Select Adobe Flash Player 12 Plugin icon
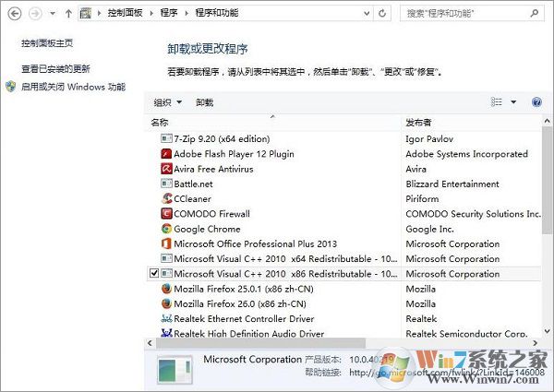Image resolution: width=554 pixels, height=392 pixels. coord(166,153)
